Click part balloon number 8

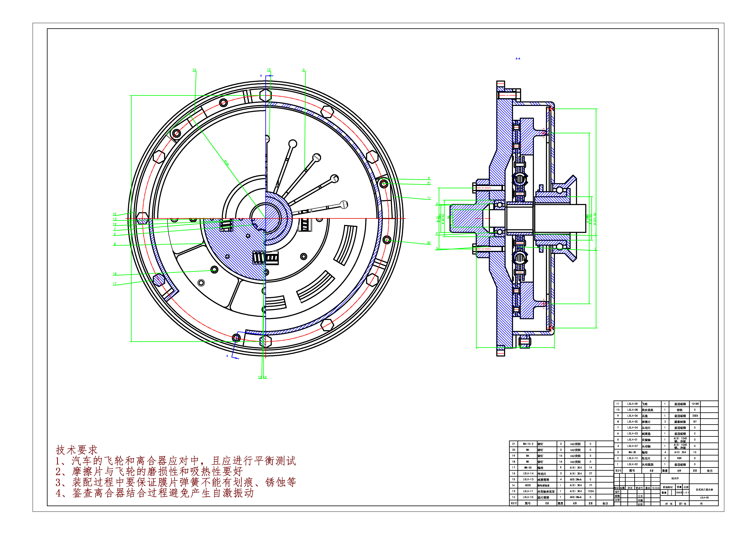(115, 244)
